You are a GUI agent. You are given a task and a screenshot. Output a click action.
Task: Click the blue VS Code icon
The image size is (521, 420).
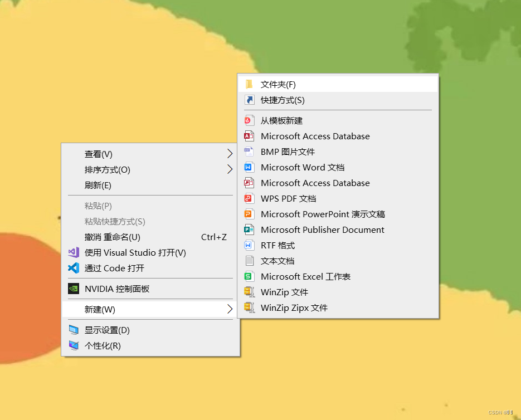74,268
